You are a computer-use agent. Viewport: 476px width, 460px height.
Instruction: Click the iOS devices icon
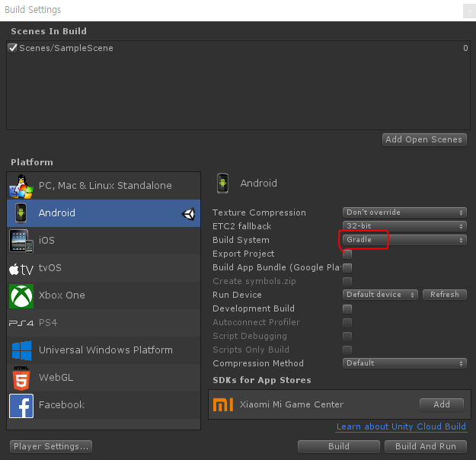tap(21, 241)
